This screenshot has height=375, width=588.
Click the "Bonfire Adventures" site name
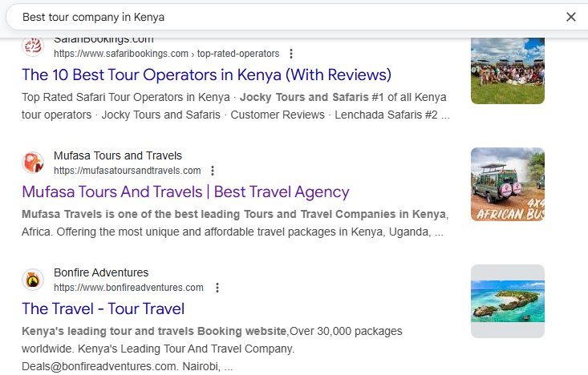click(101, 272)
